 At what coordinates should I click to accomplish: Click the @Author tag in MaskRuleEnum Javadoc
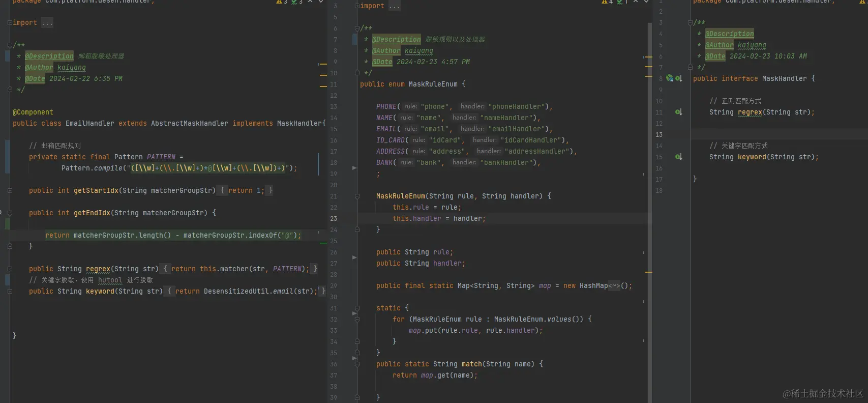[x=386, y=50]
